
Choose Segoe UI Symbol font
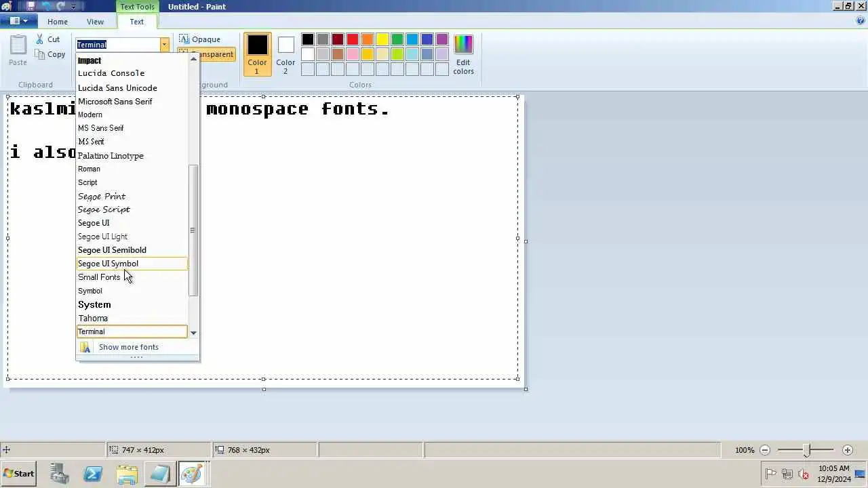click(x=132, y=264)
